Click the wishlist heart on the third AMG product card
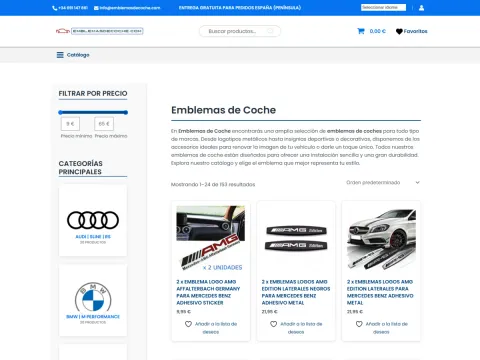This screenshot has height=360, width=480. 359,324
